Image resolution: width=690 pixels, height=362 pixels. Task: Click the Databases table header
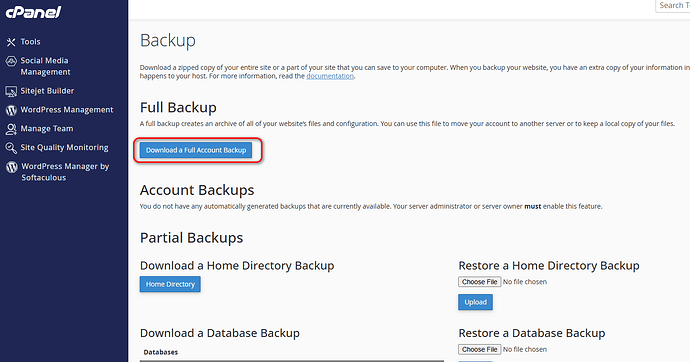point(161,352)
